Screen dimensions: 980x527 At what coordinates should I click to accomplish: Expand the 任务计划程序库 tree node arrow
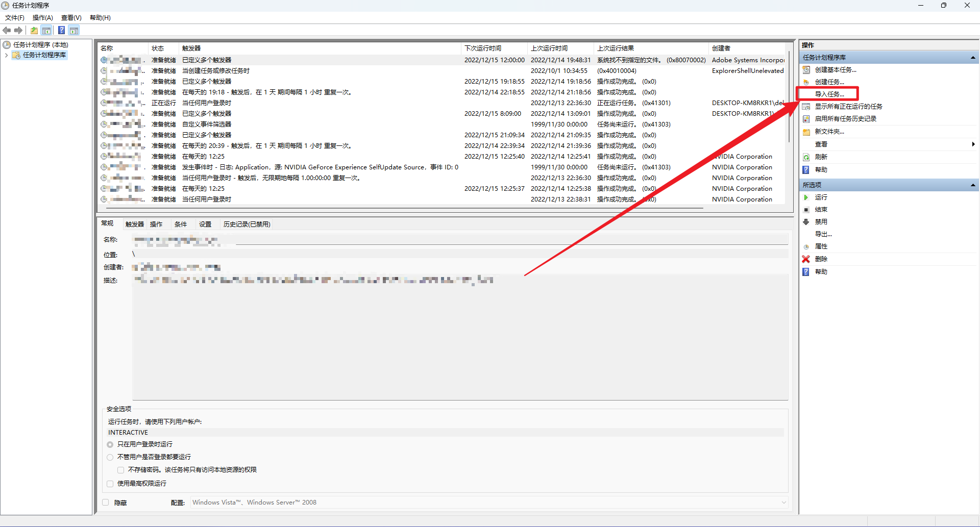pos(6,55)
